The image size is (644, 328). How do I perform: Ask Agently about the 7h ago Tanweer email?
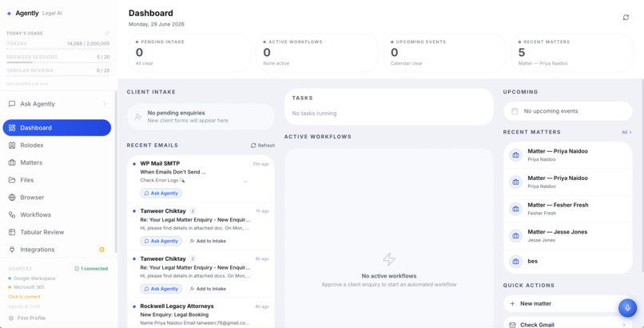coord(161,241)
